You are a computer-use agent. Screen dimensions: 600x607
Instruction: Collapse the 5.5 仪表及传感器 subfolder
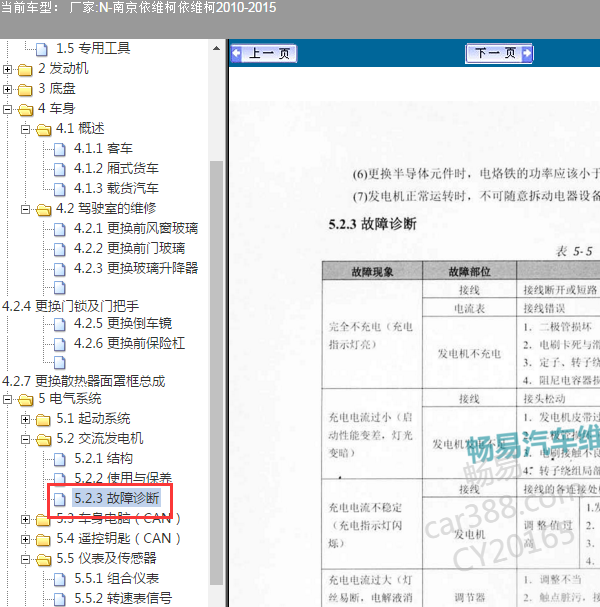25,559
